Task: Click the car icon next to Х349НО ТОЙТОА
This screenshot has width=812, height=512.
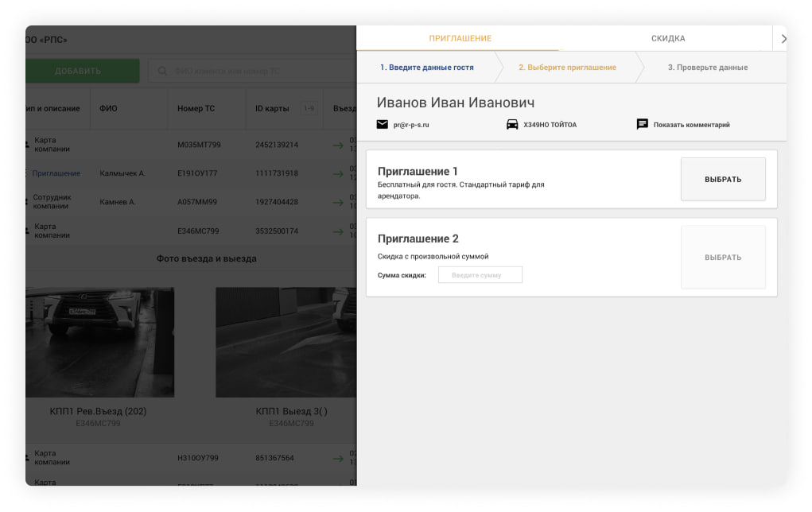Action: coord(512,125)
